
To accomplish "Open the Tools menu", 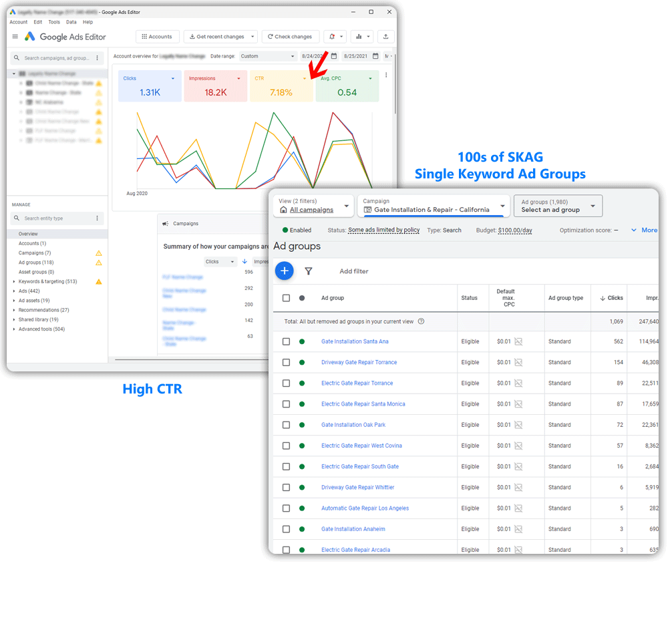I will pos(54,22).
